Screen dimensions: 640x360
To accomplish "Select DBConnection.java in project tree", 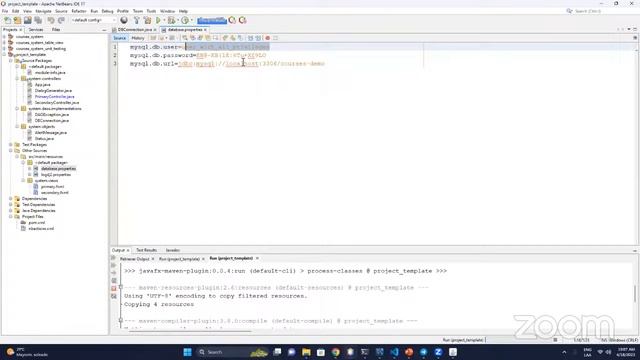I will pos(51,121).
